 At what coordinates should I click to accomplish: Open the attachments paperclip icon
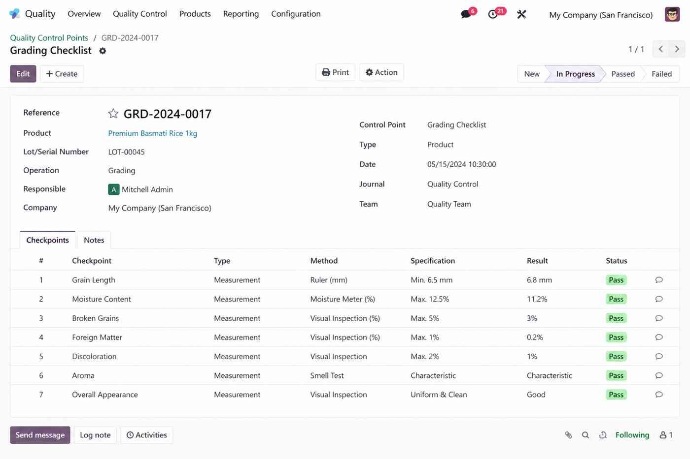(x=568, y=435)
